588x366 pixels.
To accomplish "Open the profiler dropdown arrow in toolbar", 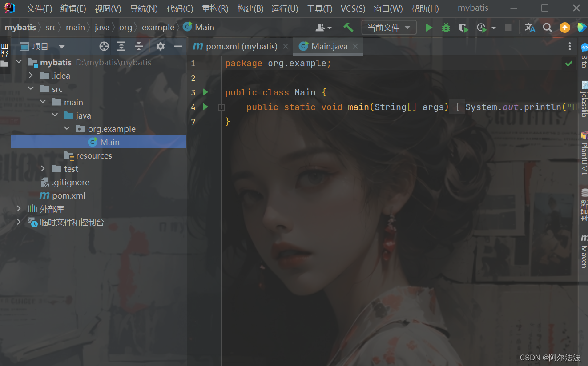I will (x=493, y=27).
